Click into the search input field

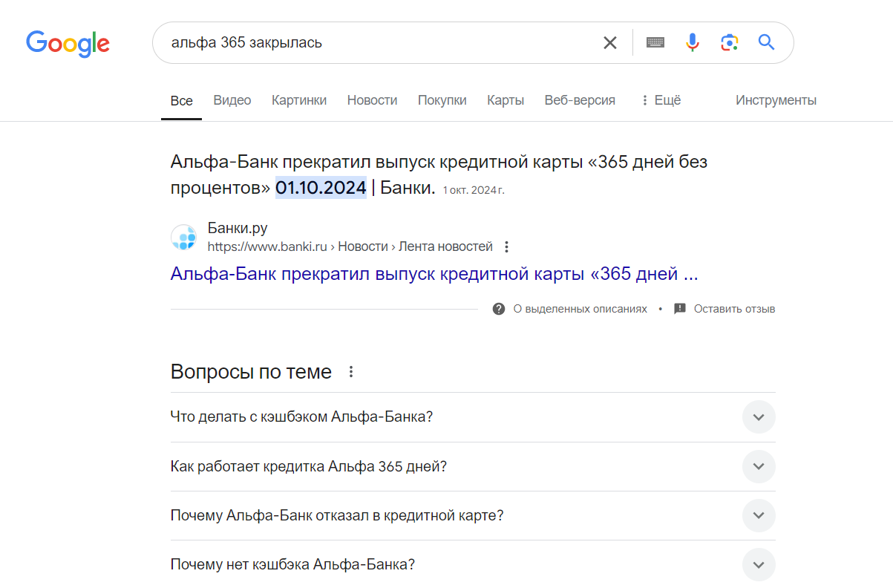click(379, 43)
